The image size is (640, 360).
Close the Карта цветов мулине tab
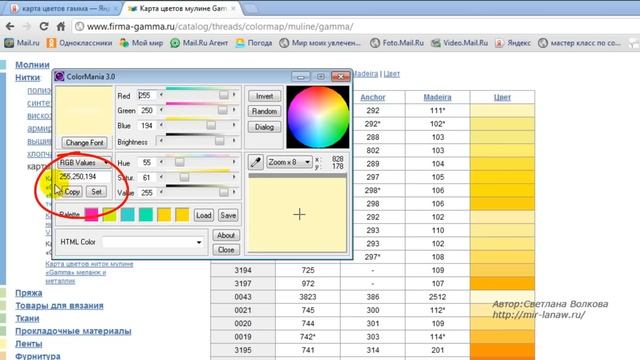click(233, 8)
